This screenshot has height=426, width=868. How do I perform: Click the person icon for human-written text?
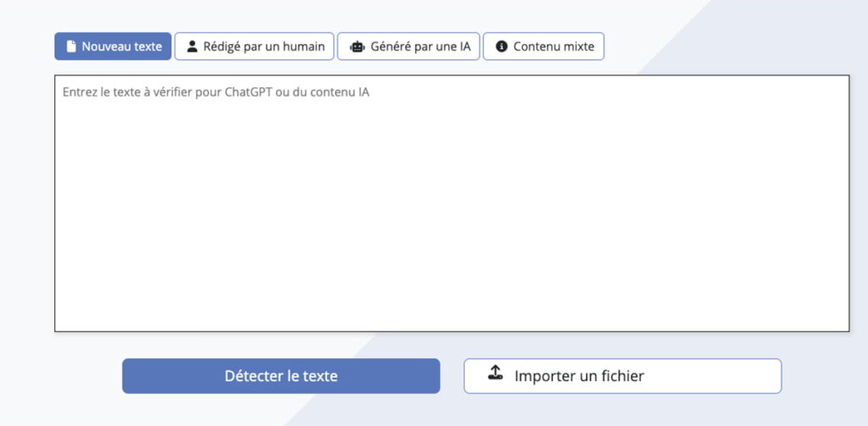pos(192,47)
